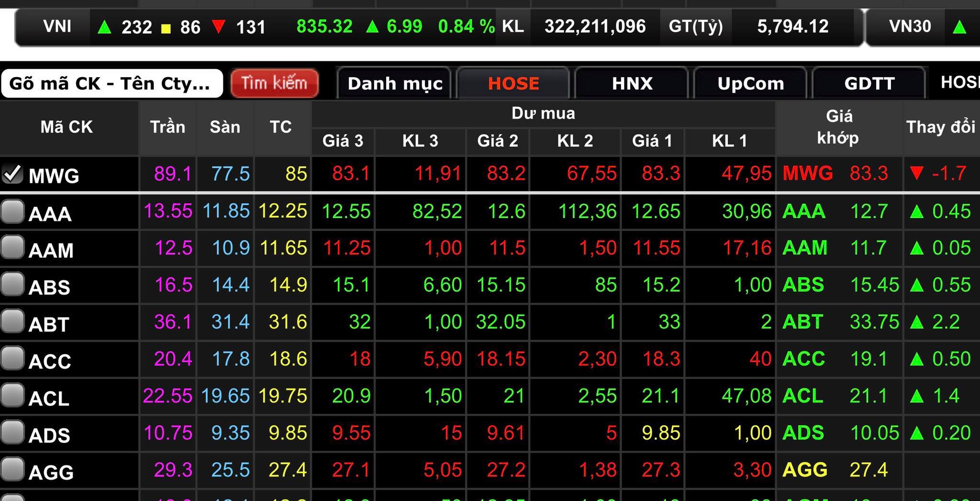Uncheck the MWG stock checkbox
The height and width of the screenshot is (501, 980).
(x=12, y=174)
